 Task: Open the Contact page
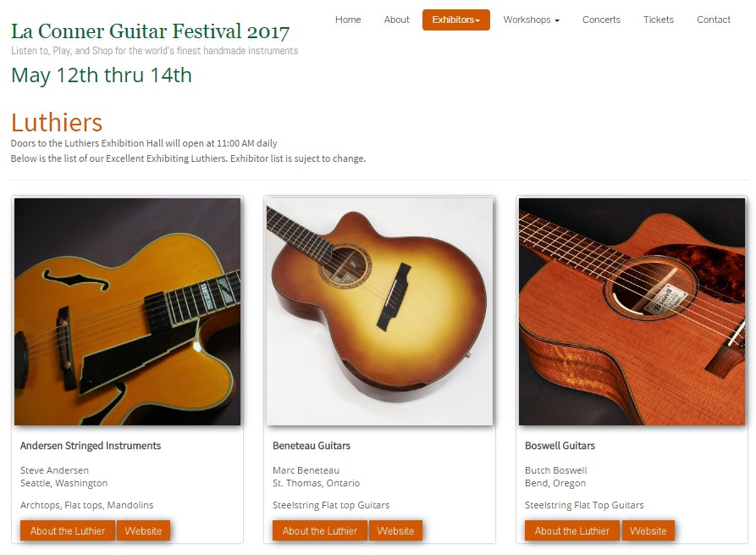pyautogui.click(x=714, y=19)
